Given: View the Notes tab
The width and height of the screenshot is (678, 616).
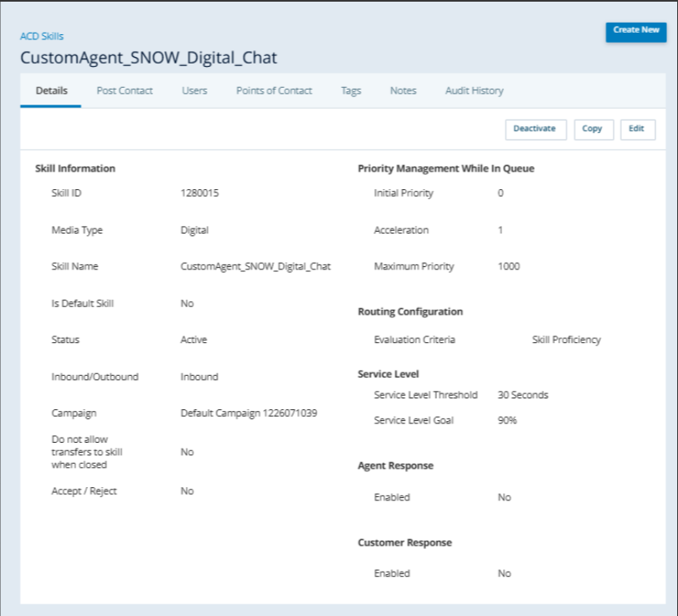Looking at the screenshot, I should point(403,90).
